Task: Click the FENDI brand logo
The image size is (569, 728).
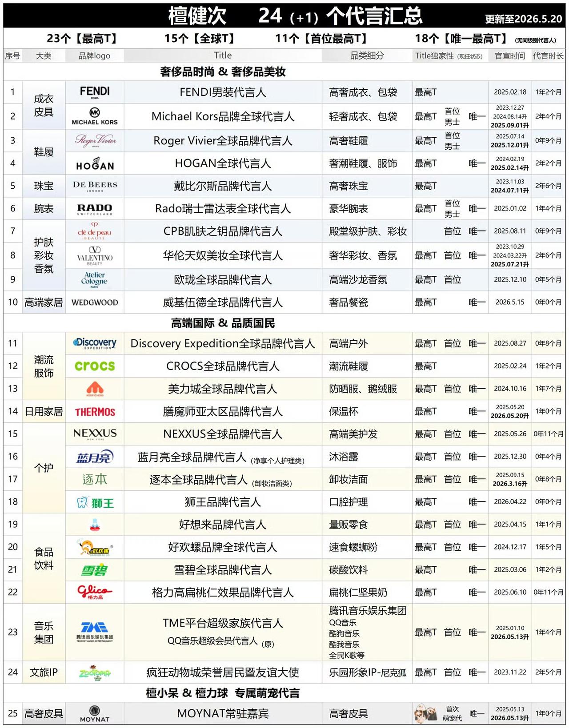Action: 95,92
